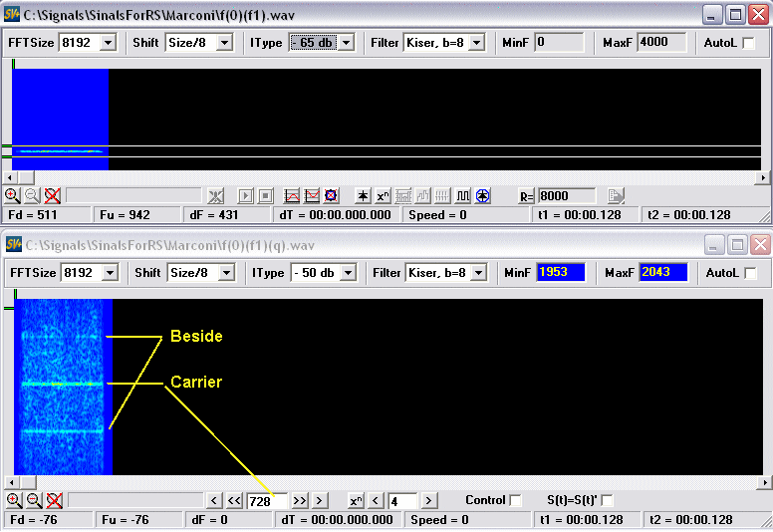Click zoom in magnifier in top window
Screen dimensions: 773x532
pos(12,195)
